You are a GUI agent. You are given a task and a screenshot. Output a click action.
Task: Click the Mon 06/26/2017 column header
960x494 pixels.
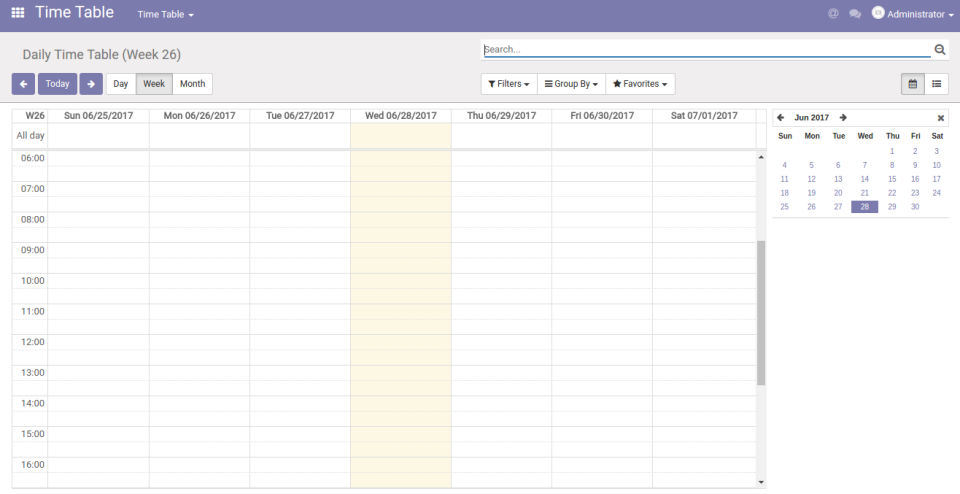pos(200,116)
